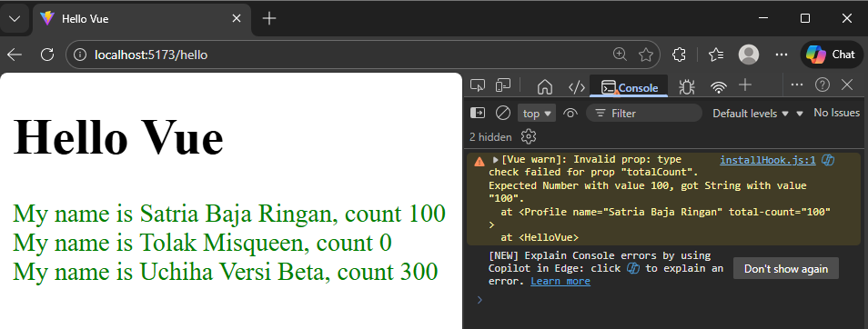Click the Uchiha Versi Beta line

click(x=226, y=272)
